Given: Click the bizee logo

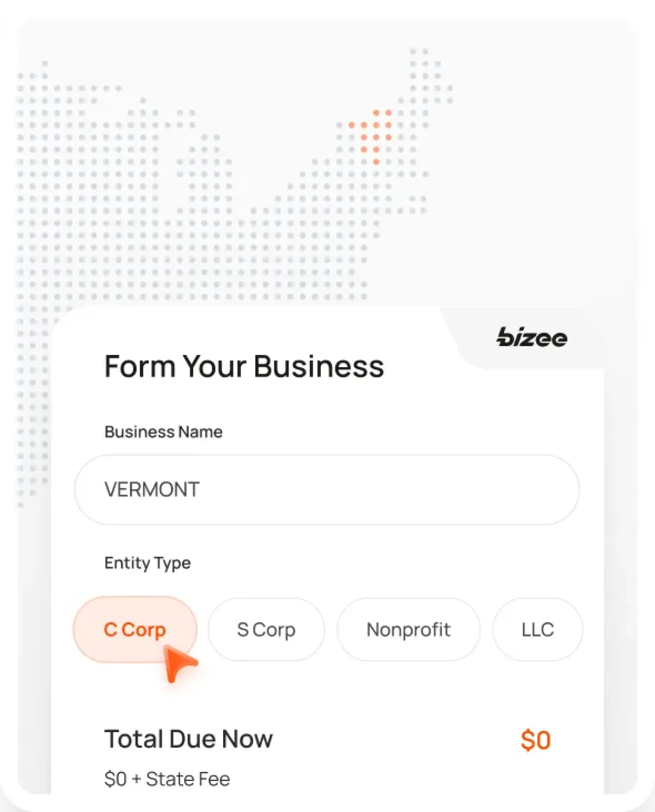Looking at the screenshot, I should pyautogui.click(x=531, y=337).
